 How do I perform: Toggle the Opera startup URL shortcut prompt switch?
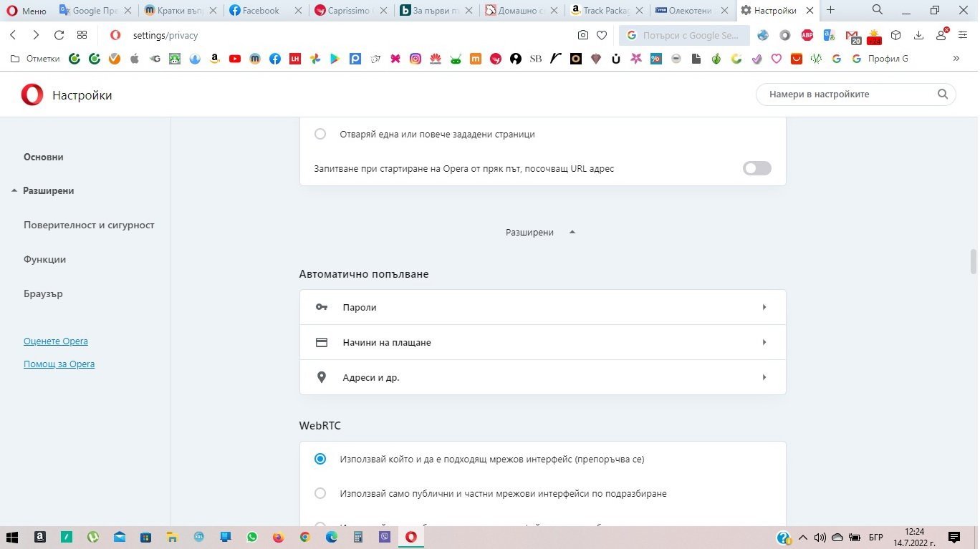pyautogui.click(x=756, y=168)
